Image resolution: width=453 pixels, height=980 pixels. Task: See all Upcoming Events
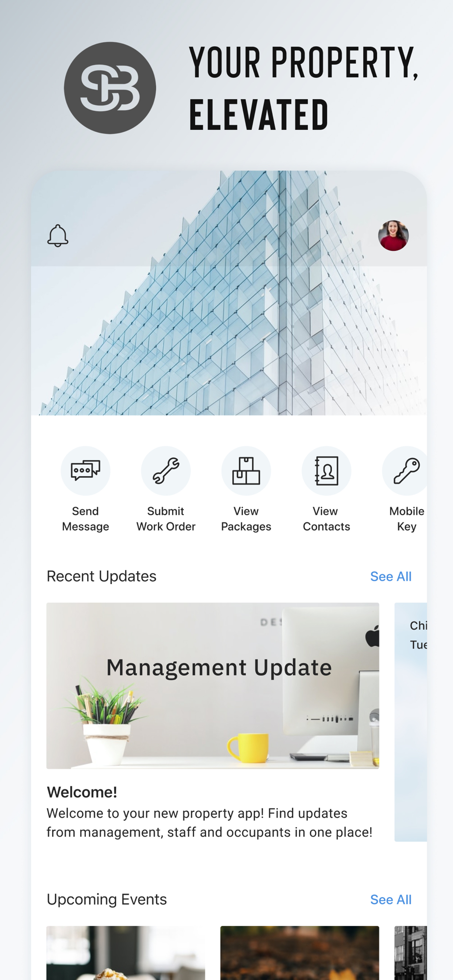pyautogui.click(x=391, y=900)
